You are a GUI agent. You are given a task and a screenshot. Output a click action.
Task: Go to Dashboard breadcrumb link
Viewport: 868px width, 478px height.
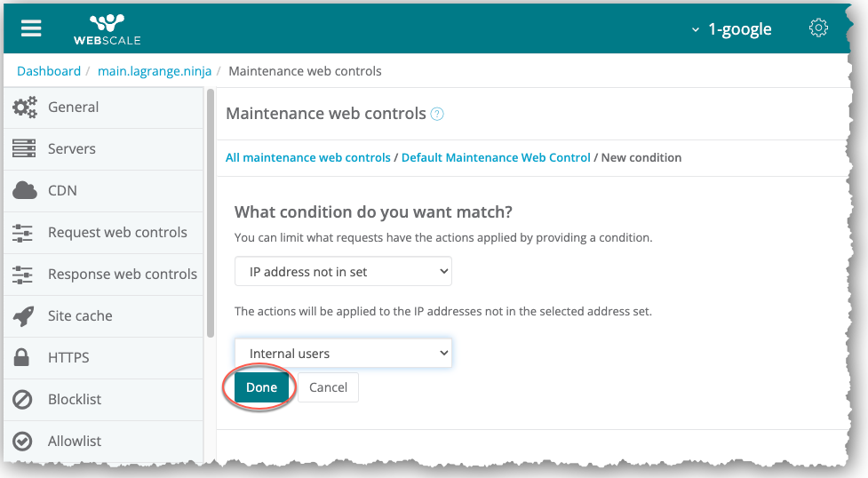pyautogui.click(x=49, y=71)
